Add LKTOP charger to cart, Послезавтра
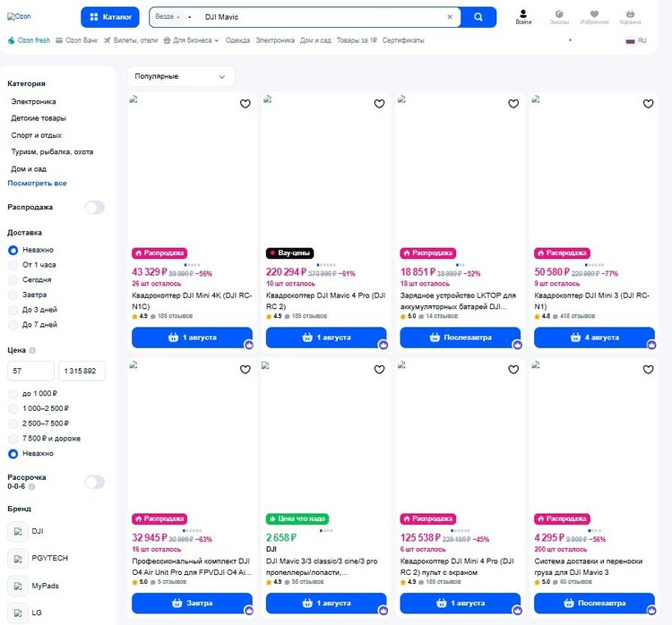The width and height of the screenshot is (672, 625). coord(461,338)
